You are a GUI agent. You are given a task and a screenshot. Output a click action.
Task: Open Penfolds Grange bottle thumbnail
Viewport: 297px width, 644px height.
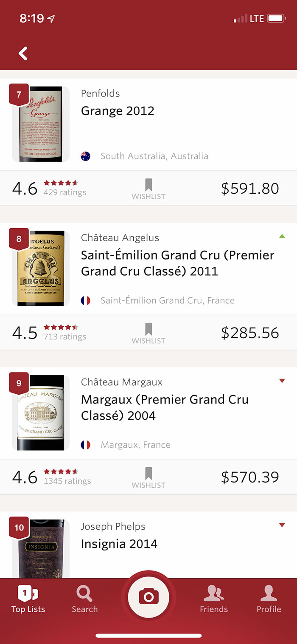[x=41, y=124]
